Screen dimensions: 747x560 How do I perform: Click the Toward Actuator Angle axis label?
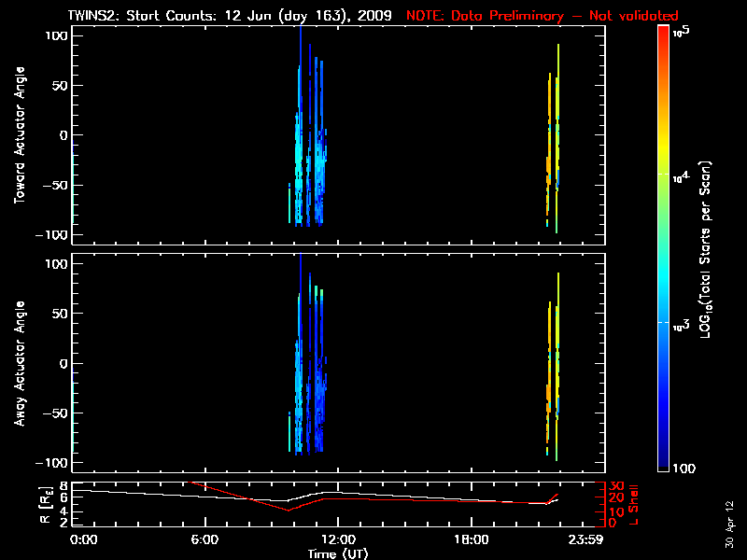pos(18,134)
